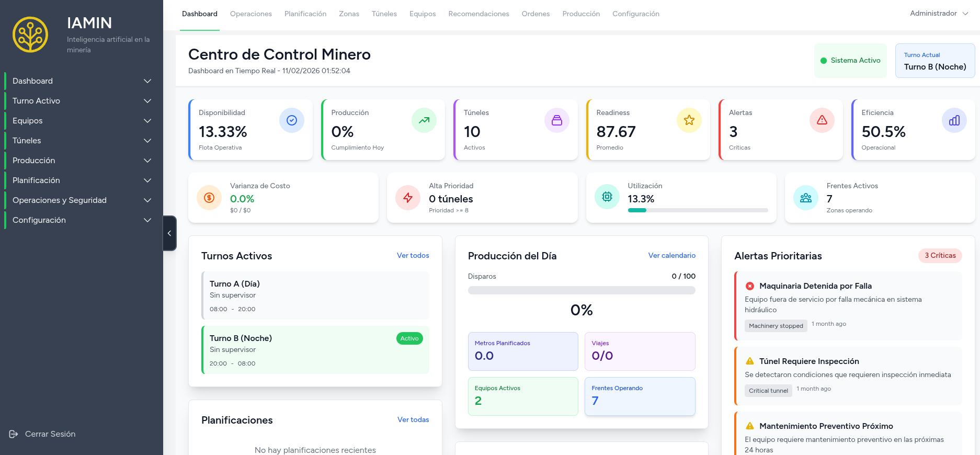Open the Administrador user dropdown
The image size is (980, 455).
click(939, 14)
